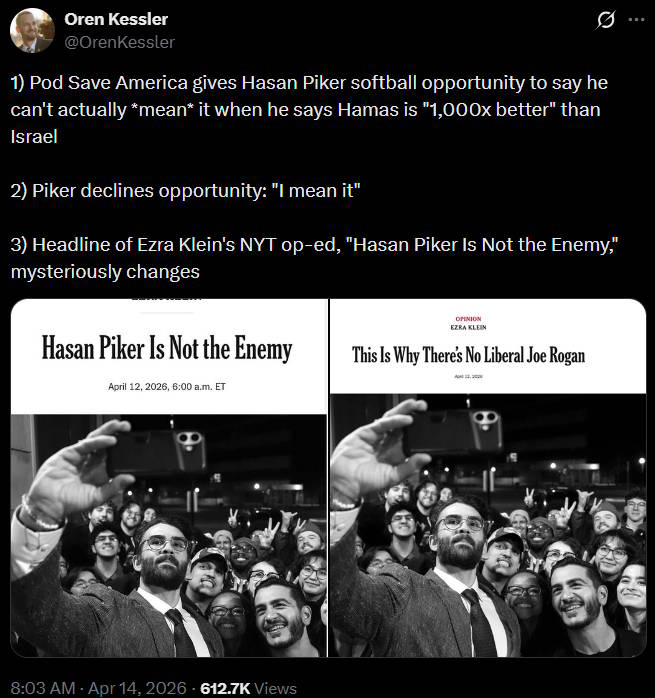Click the red OPINION label in the right image
This screenshot has height=698, width=655.
(468, 319)
